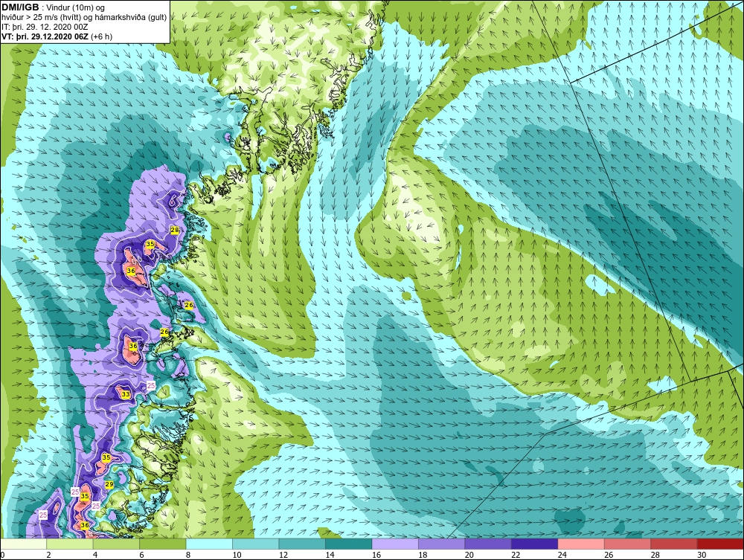Pick the light green 2–4 m/s legend swatch
The image size is (744, 560).
pyautogui.click(x=70, y=544)
